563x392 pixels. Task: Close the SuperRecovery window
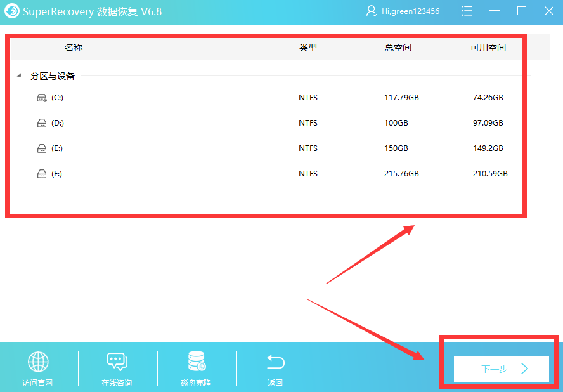point(549,11)
